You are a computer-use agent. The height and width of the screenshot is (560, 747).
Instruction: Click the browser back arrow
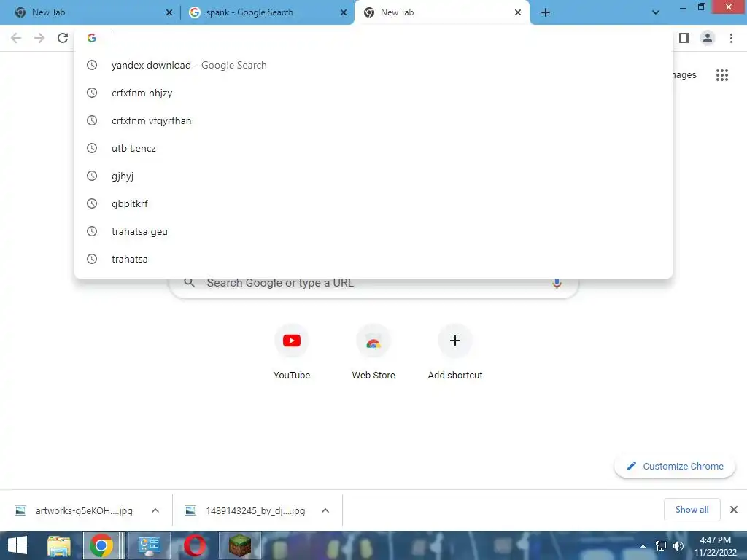click(x=16, y=38)
